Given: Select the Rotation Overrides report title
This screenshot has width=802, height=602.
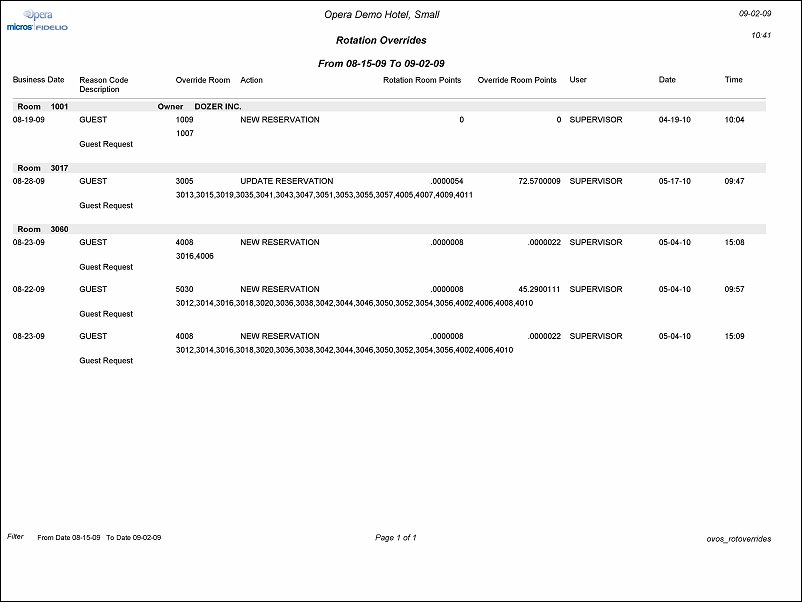Looking at the screenshot, I should (x=381, y=41).
